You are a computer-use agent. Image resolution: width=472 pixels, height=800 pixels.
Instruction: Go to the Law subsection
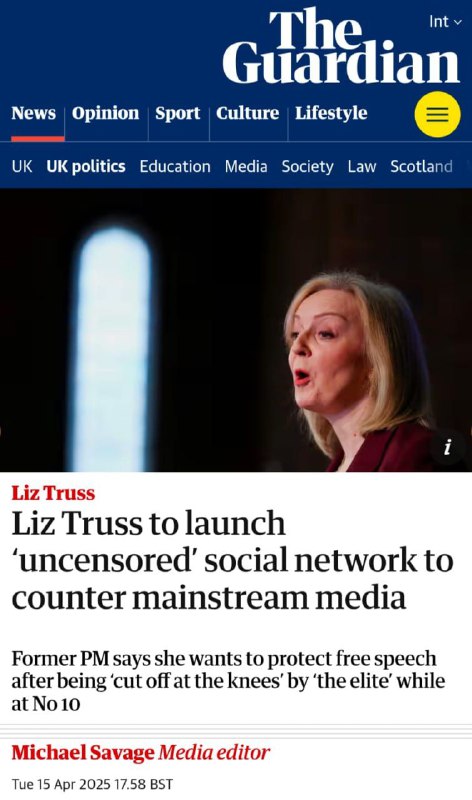pyautogui.click(x=362, y=166)
